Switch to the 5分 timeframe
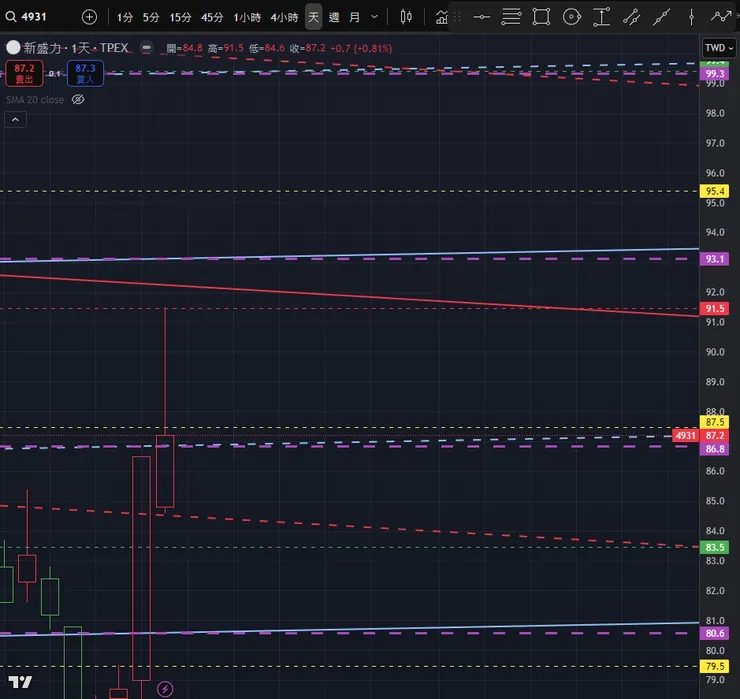The width and height of the screenshot is (740, 699). [x=151, y=17]
